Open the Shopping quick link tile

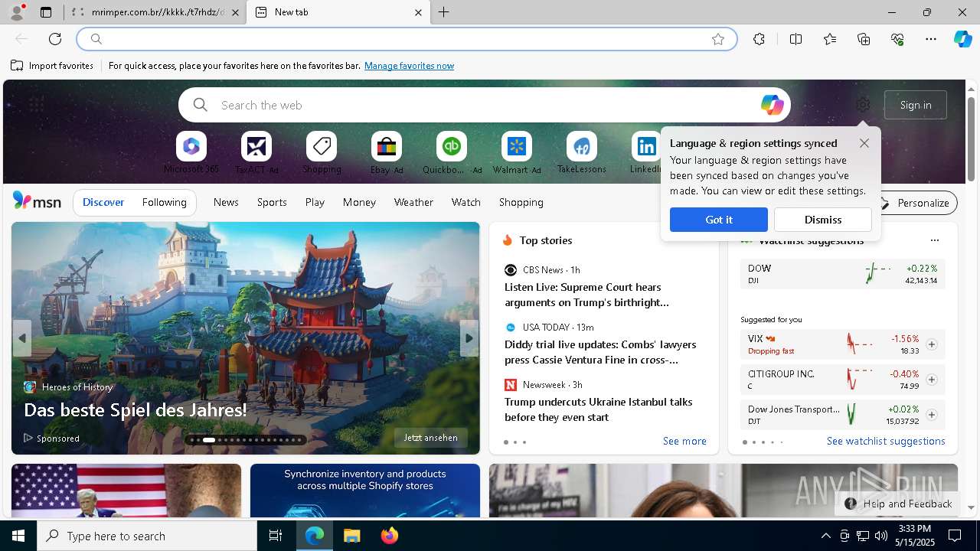322,153
